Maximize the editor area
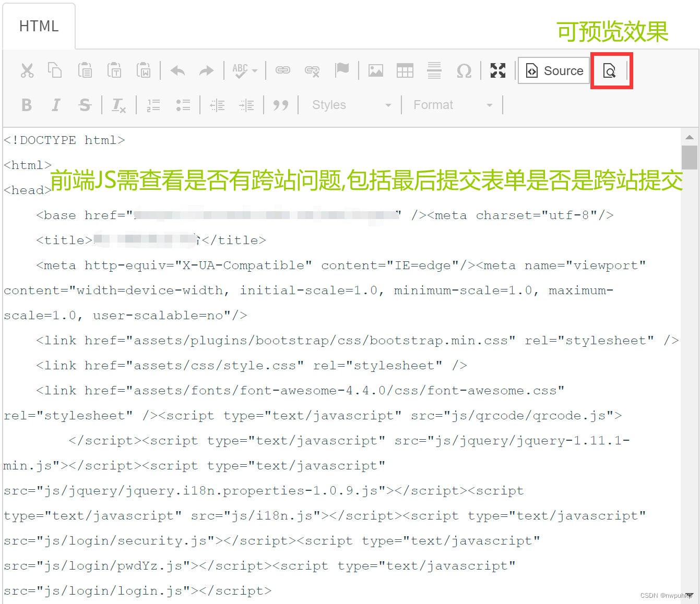The image size is (700, 604). click(498, 70)
